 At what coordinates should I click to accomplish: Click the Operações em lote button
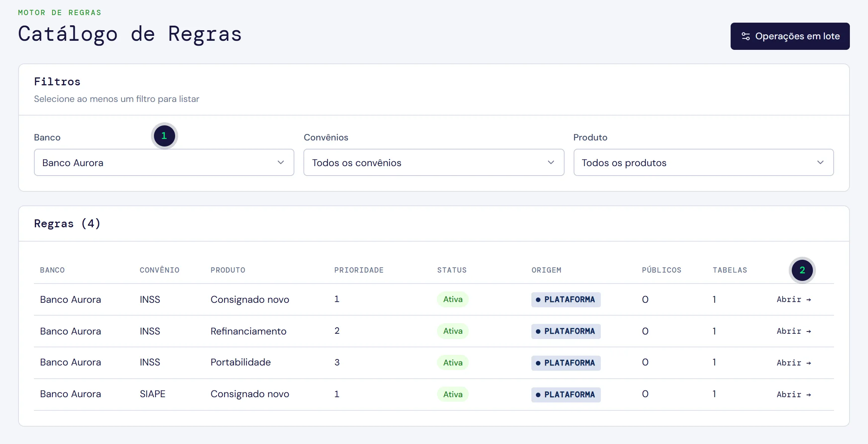tap(790, 36)
